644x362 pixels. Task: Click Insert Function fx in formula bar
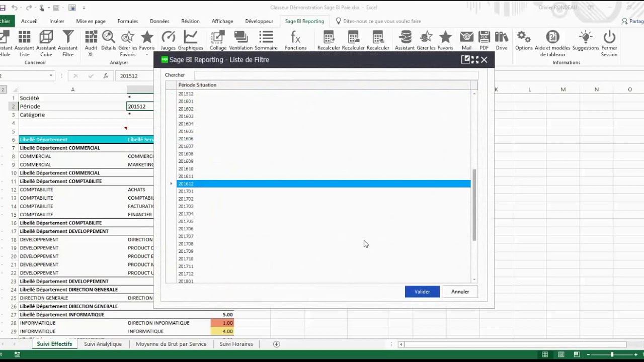(106, 76)
